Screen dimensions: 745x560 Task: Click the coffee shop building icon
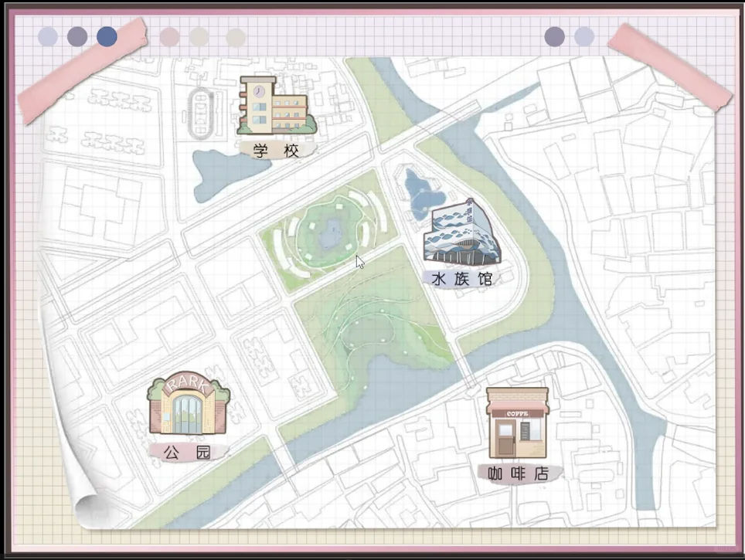(x=518, y=423)
